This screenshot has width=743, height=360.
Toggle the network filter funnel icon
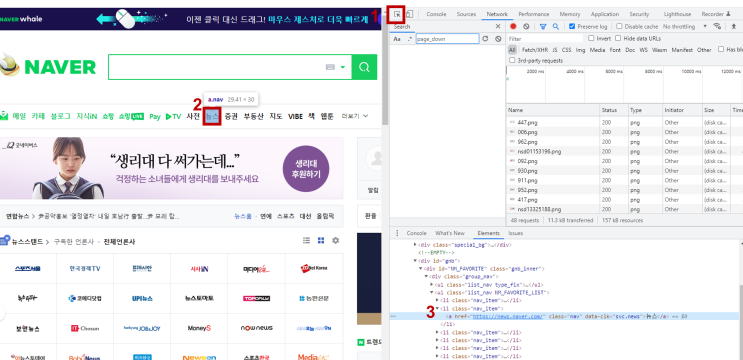pyautogui.click(x=543, y=27)
